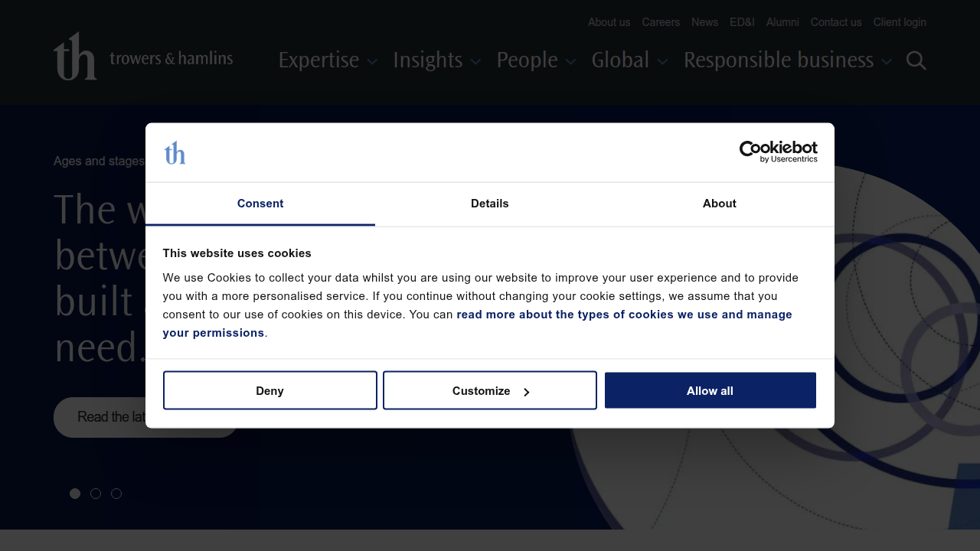Go to the News link
The image size is (980, 551).
704,22
